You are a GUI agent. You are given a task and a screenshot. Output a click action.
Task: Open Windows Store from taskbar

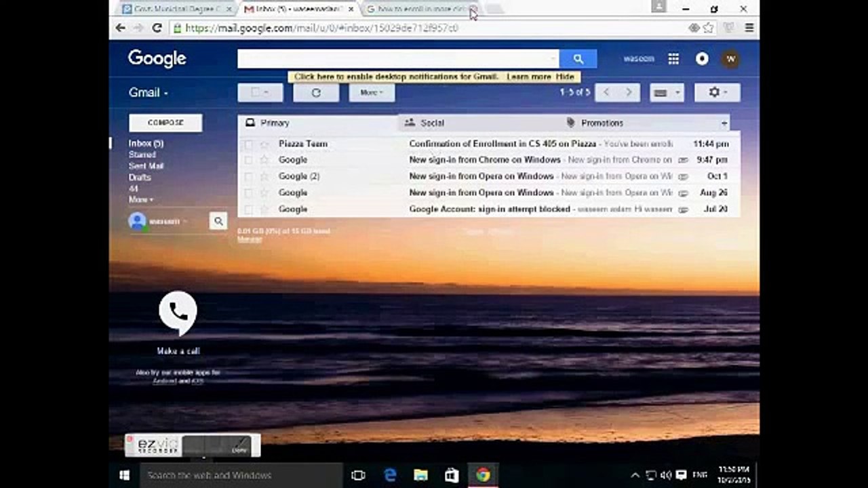452,475
